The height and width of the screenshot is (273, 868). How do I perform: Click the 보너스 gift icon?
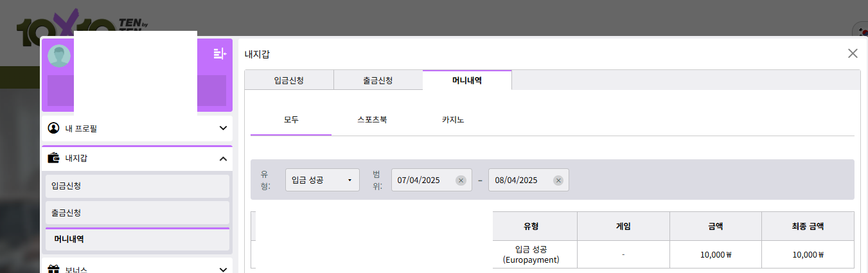(x=54, y=269)
